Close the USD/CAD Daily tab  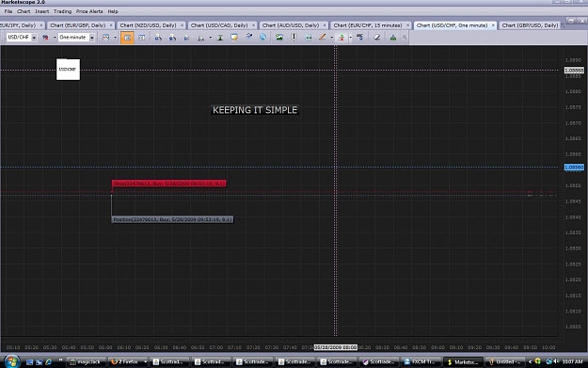(x=253, y=25)
